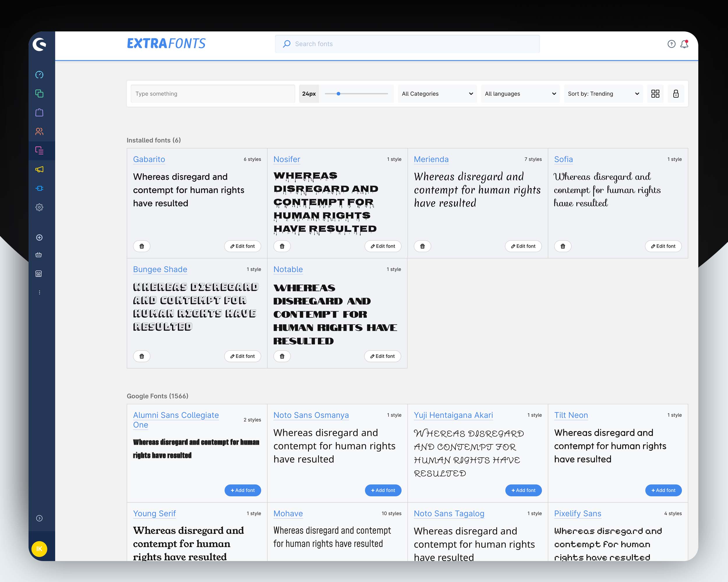Edit the Sofia font
Image resolution: width=728 pixels, height=582 pixels.
(663, 246)
